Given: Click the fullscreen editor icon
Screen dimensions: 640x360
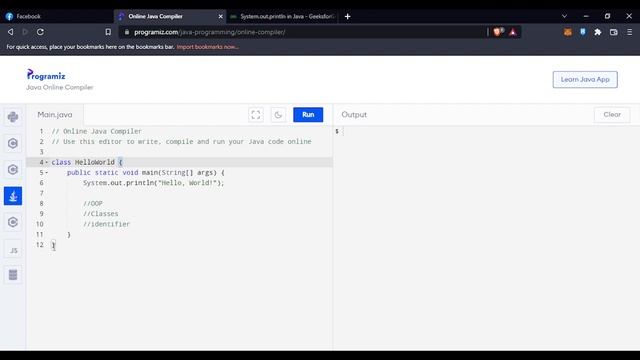Looking at the screenshot, I should 256,115.
